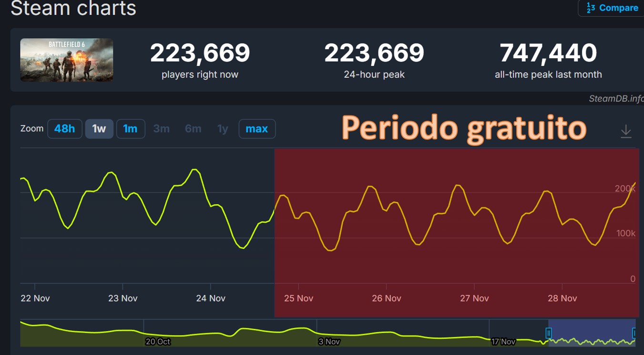Open the SteamDB.info credit link
This screenshot has height=355, width=644.
pyautogui.click(x=616, y=99)
